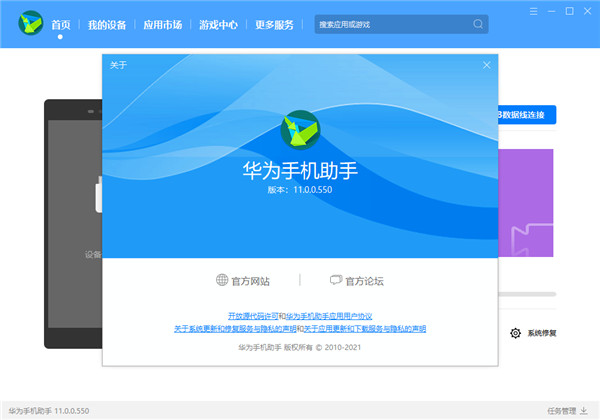Go to the 应用市场 tab
Screen dimensions: 600x420
tap(162, 24)
